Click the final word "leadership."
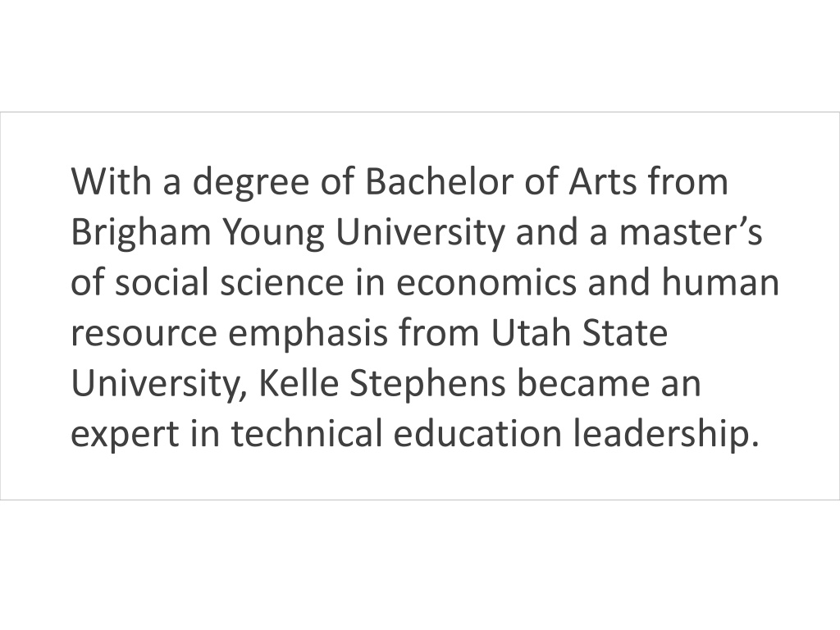 click(666, 435)
